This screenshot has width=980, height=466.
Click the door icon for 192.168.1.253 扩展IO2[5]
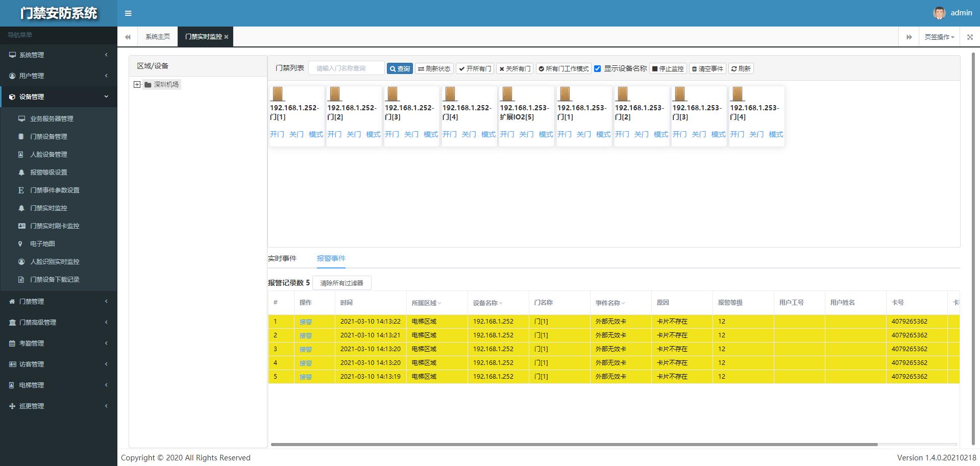[x=507, y=94]
